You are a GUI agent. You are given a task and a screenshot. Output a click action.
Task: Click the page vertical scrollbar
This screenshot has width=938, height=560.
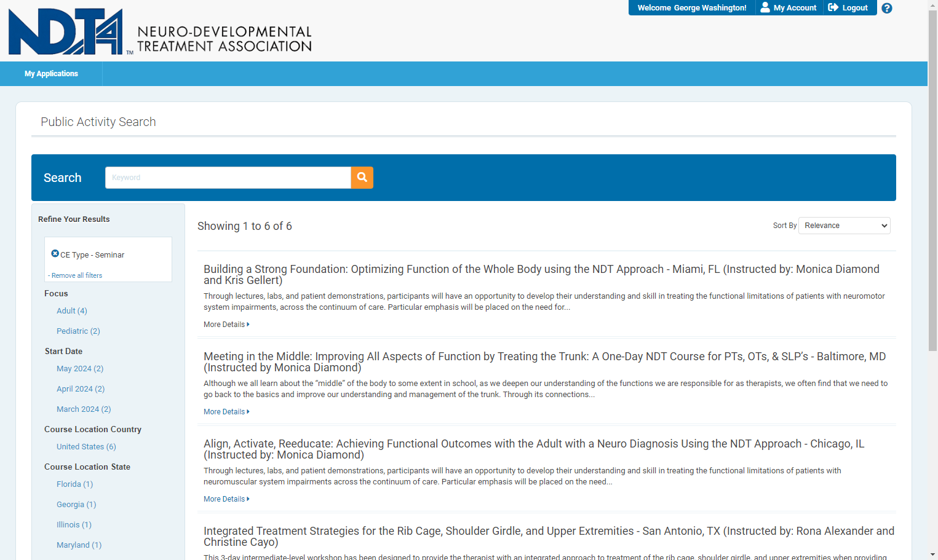click(932, 180)
